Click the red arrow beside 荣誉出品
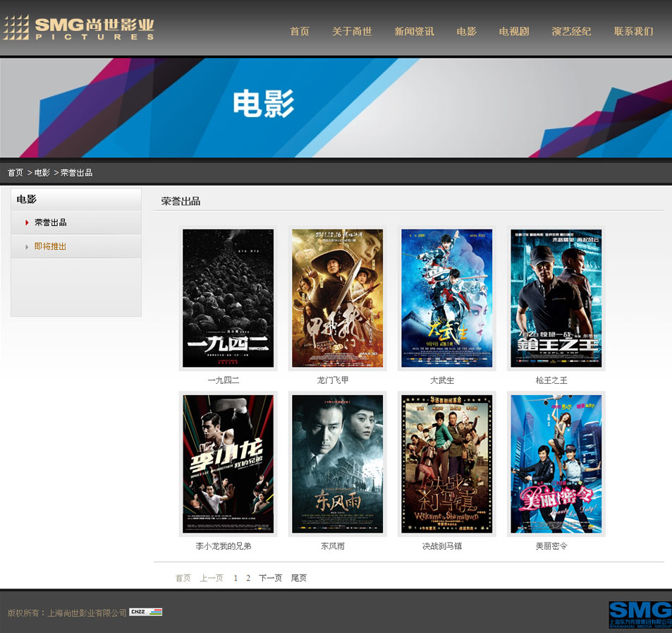The width and height of the screenshot is (672, 633). (27, 222)
